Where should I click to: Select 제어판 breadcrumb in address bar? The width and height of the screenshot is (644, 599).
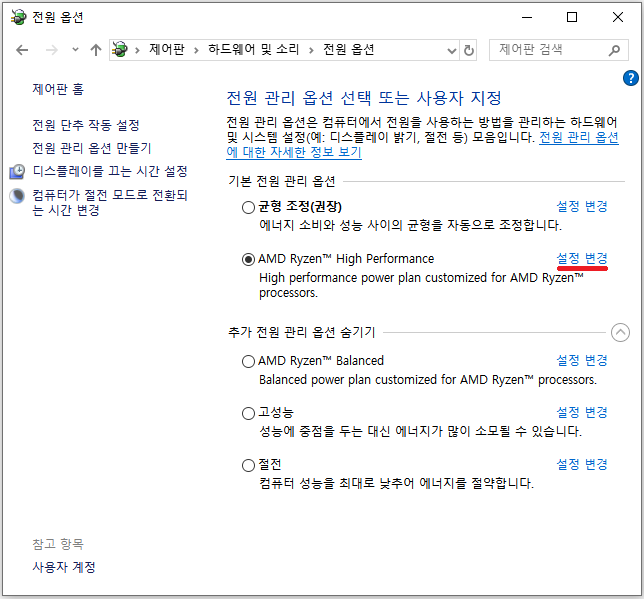pos(167,50)
